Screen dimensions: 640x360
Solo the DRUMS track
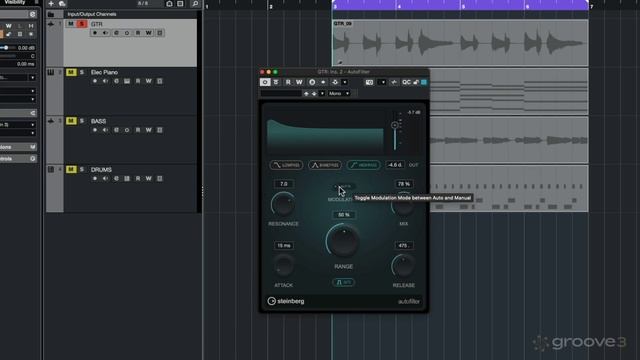[82, 169]
